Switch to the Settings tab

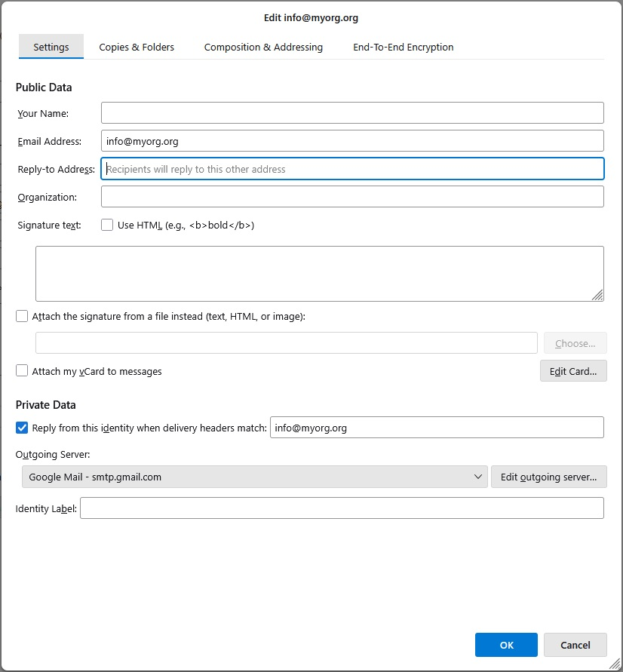click(51, 47)
